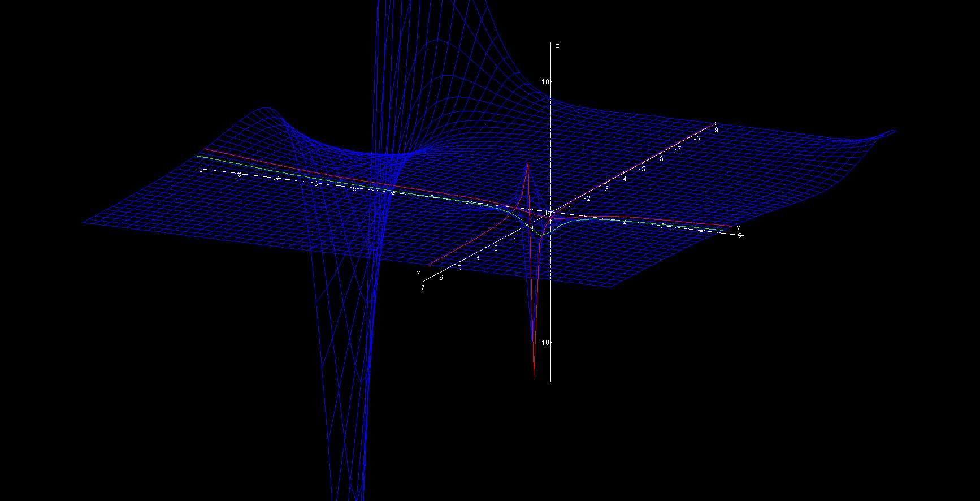Click the -10 tick label on the z-axis

pyautogui.click(x=544, y=343)
